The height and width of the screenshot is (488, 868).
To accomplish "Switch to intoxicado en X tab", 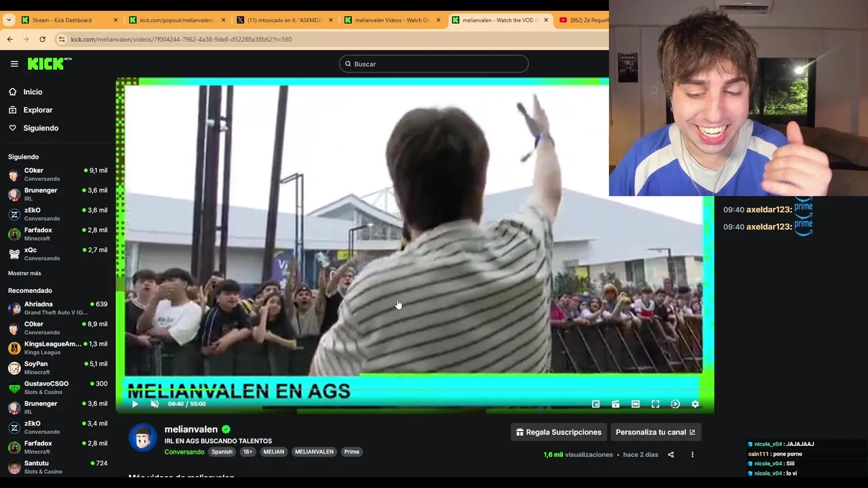I will 284,20.
